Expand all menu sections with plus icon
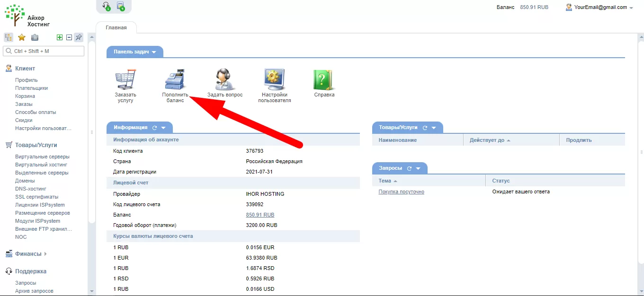This screenshot has width=644, height=296. [x=60, y=37]
